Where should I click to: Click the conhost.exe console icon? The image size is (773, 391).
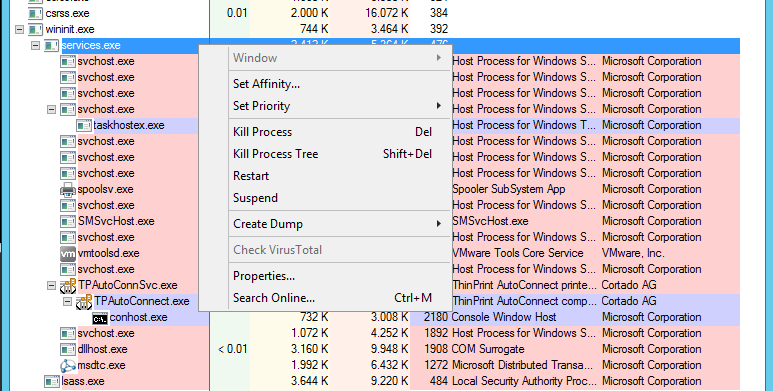100,318
